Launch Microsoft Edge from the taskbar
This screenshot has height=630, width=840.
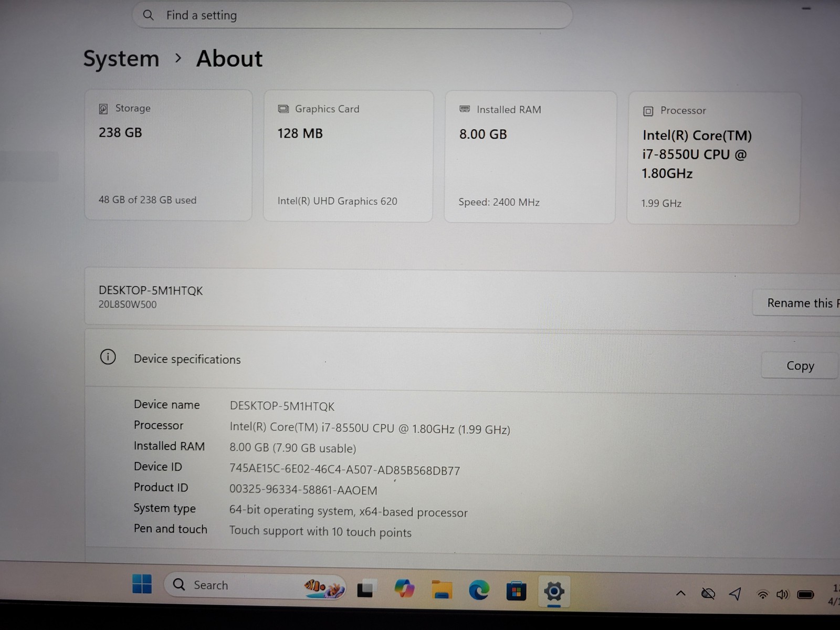click(x=479, y=591)
